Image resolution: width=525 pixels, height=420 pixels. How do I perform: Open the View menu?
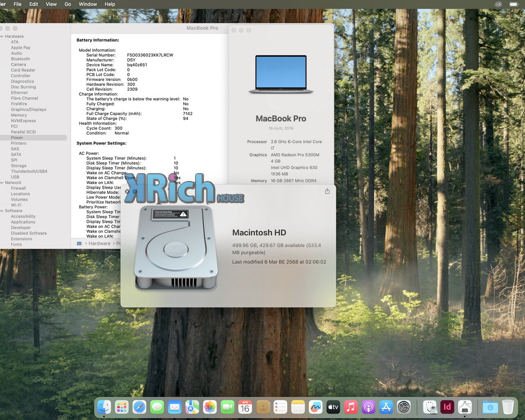click(51, 4)
